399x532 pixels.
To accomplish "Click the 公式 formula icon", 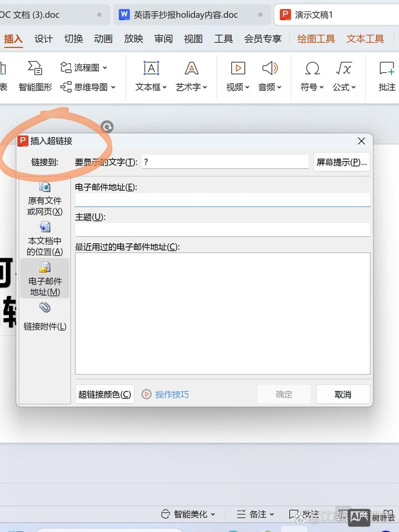I will pyautogui.click(x=344, y=69).
